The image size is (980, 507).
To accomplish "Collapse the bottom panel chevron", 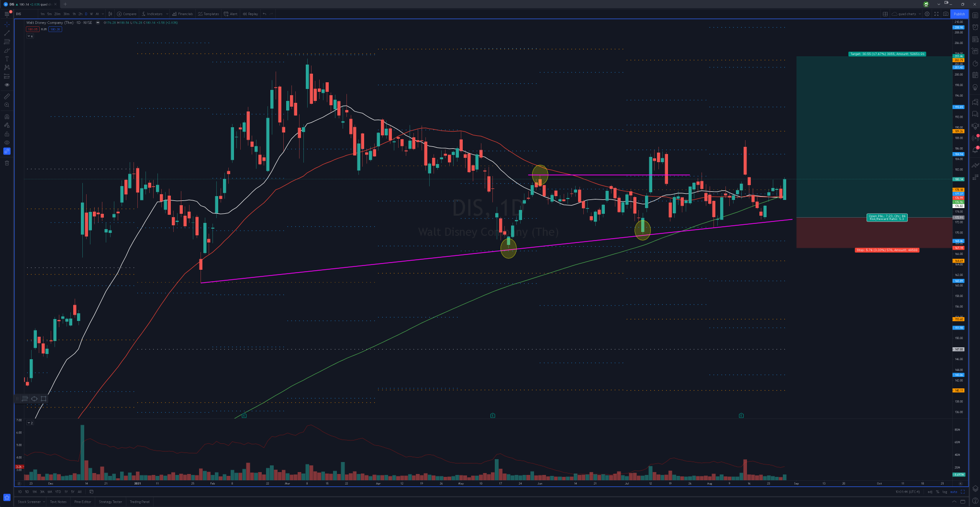I will click(955, 502).
